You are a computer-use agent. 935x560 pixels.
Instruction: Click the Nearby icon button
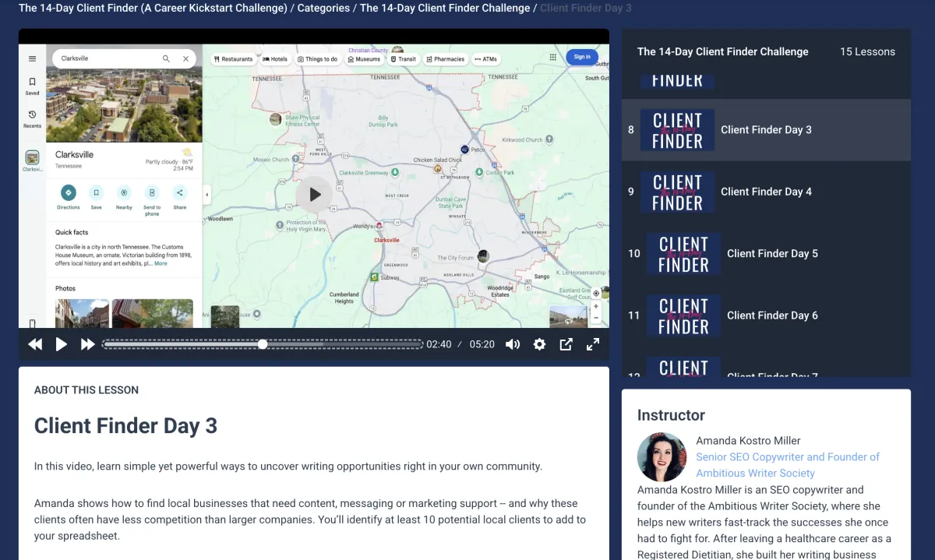124,193
